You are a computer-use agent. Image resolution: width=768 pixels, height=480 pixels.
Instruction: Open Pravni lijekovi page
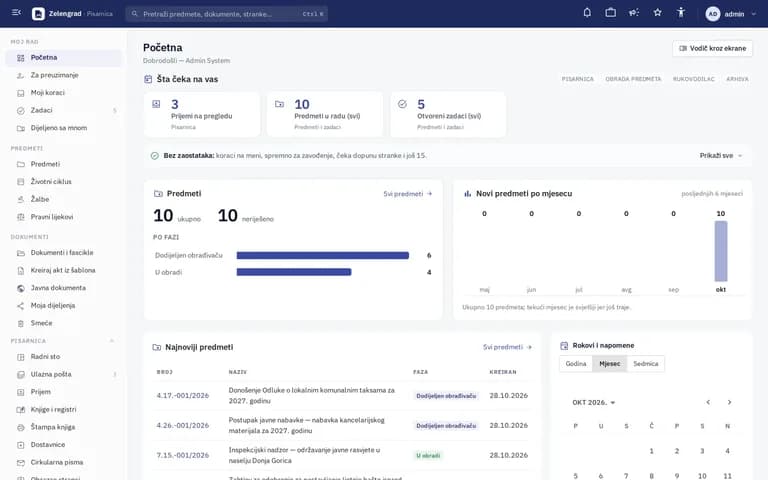(x=64, y=217)
